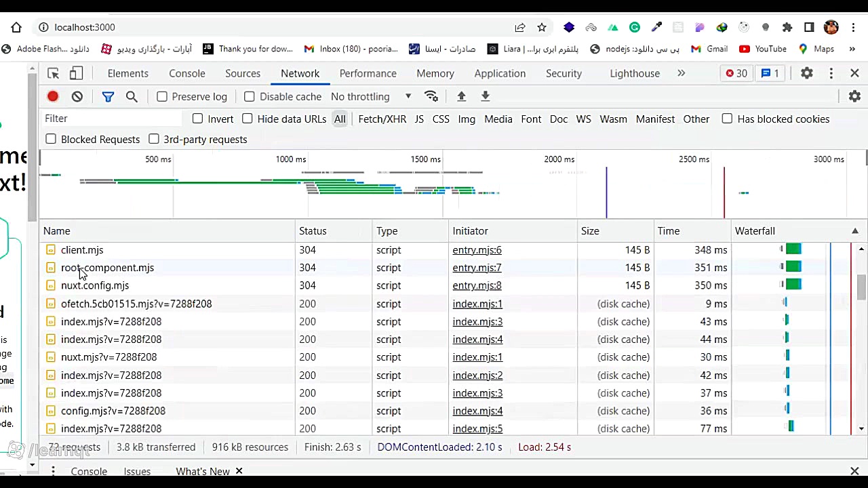
Task: Open the Performance tab
Action: (x=368, y=73)
